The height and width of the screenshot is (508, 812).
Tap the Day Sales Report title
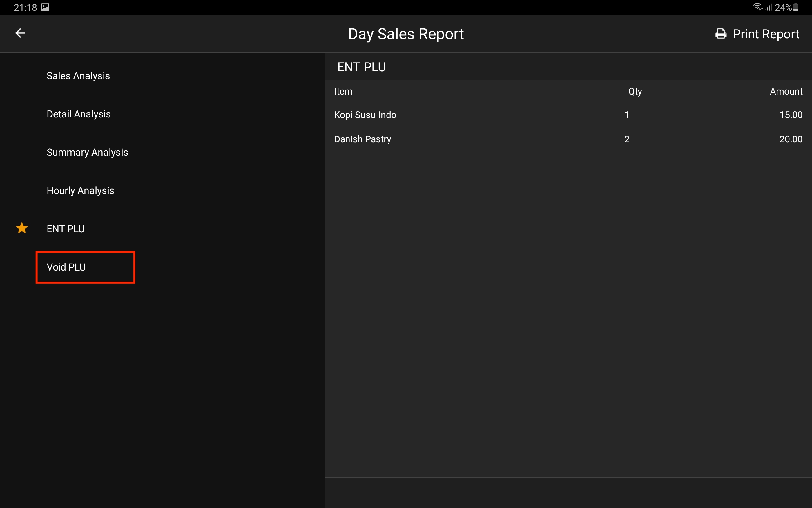point(406,34)
